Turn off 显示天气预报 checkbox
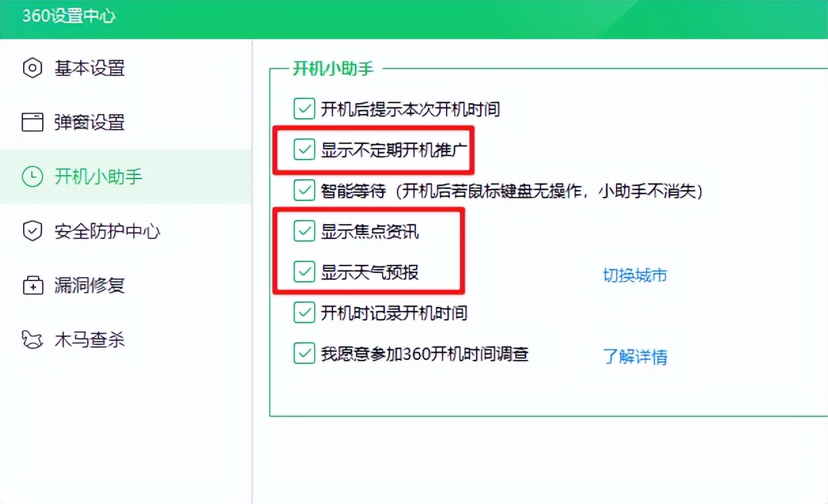The width and height of the screenshot is (828, 504). point(304,272)
